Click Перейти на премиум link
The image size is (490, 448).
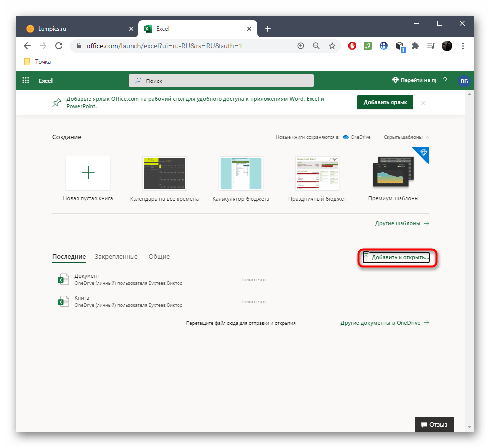coord(414,80)
